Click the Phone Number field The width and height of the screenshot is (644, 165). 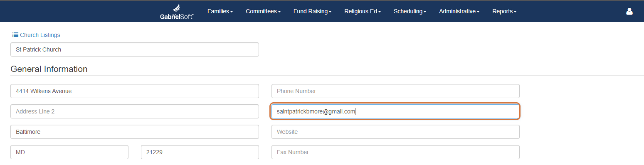(x=395, y=91)
